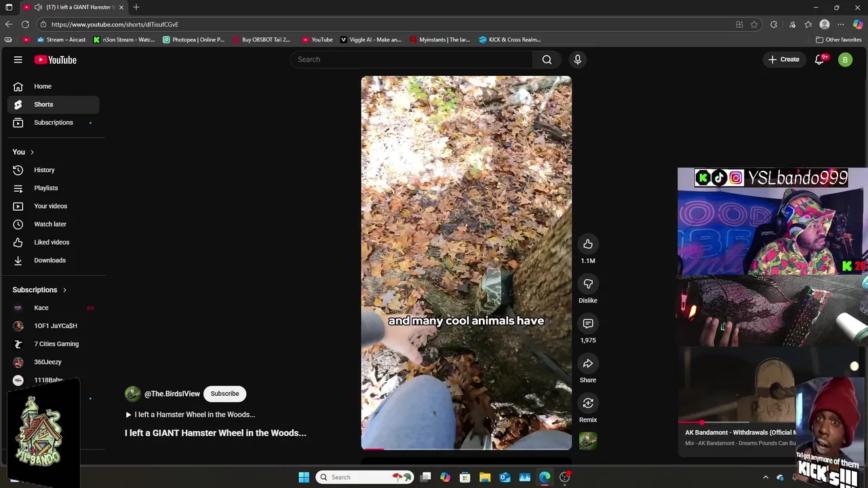Screen dimensions: 868x488
Task: Click the Short's red progress bar
Action: pyautogui.click(x=467, y=449)
